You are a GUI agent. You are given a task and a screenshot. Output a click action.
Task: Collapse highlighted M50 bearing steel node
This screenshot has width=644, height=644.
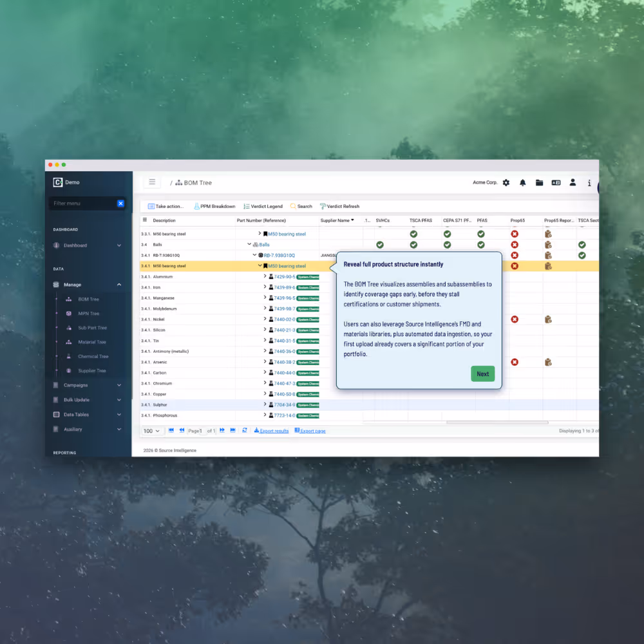[x=260, y=265]
